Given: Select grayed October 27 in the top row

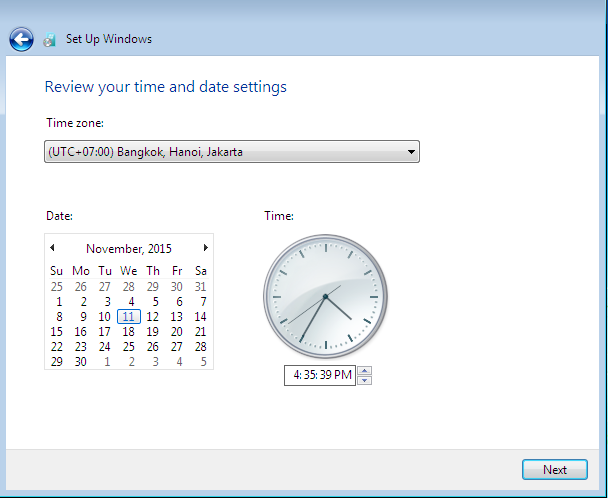Looking at the screenshot, I should [105, 287].
